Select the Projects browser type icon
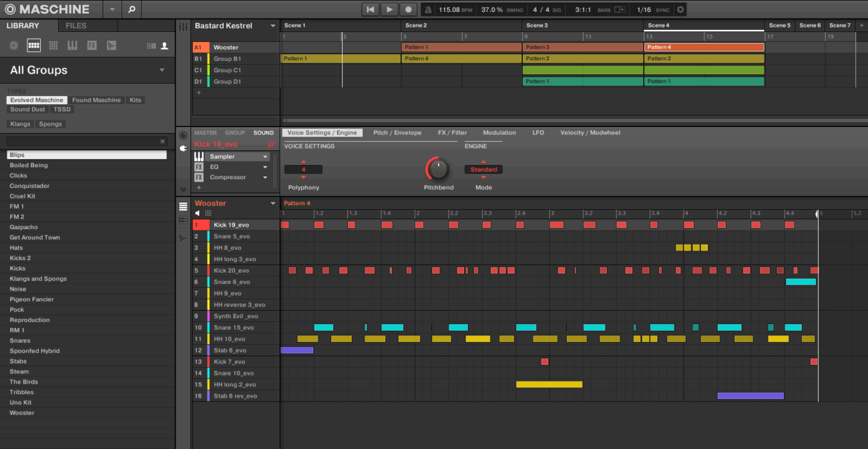 13,45
